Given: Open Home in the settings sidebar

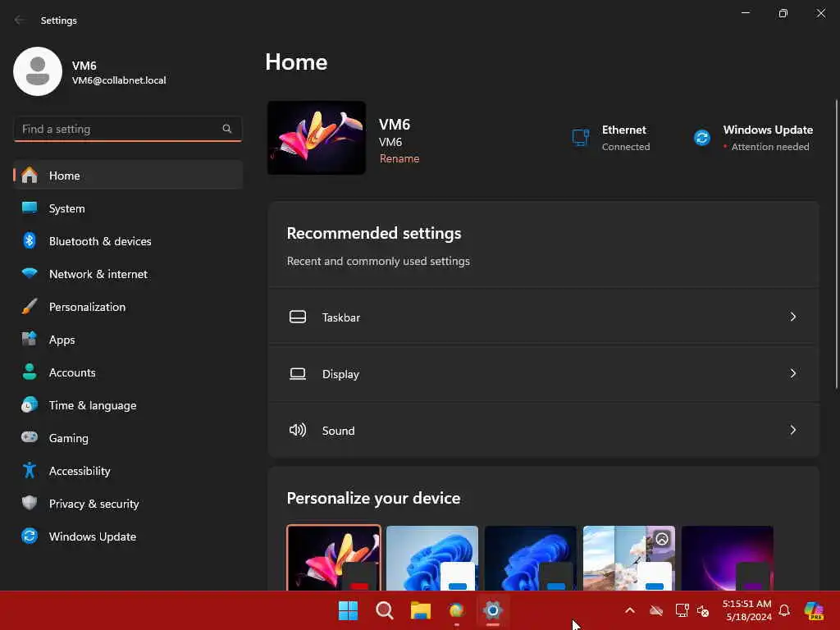Looking at the screenshot, I should coord(128,176).
